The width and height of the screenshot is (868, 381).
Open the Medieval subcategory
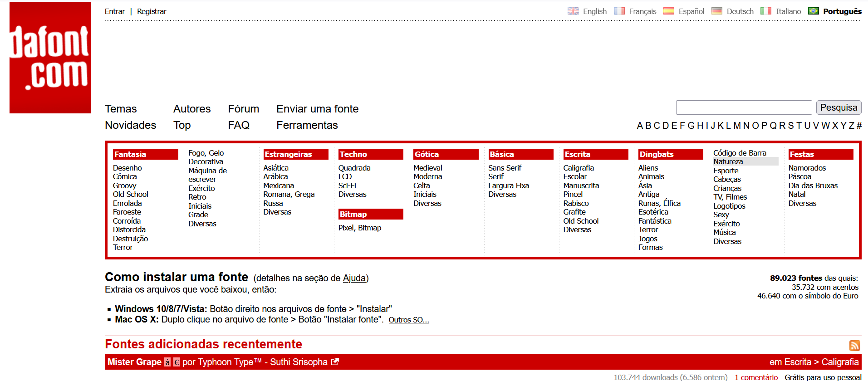point(428,168)
